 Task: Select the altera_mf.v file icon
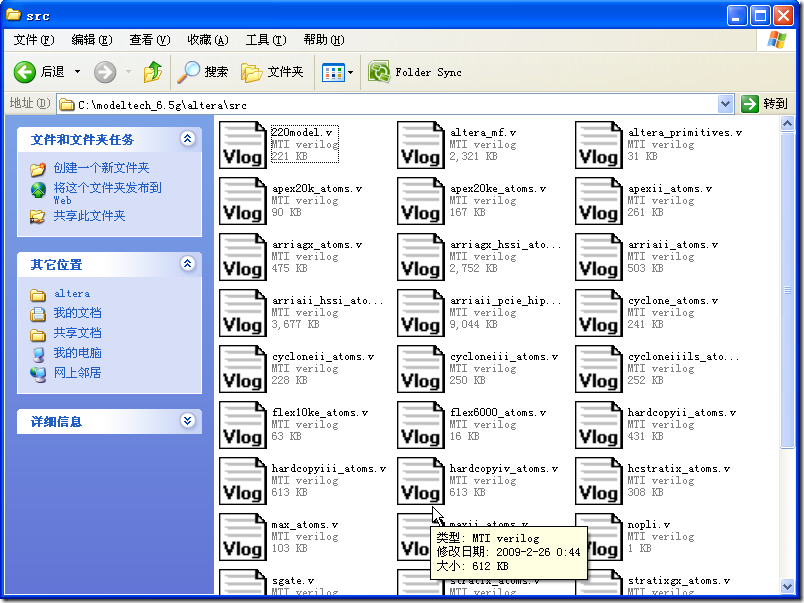pyautogui.click(x=420, y=145)
